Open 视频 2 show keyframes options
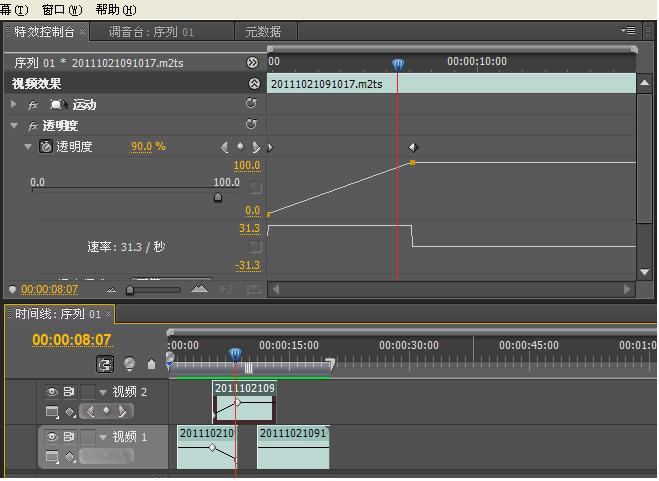 click(70, 412)
